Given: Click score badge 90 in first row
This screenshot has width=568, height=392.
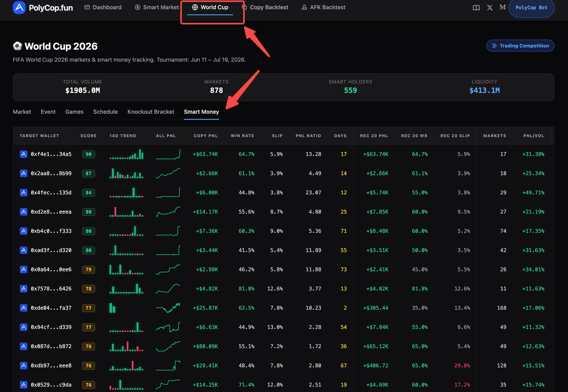Looking at the screenshot, I should click(88, 154).
